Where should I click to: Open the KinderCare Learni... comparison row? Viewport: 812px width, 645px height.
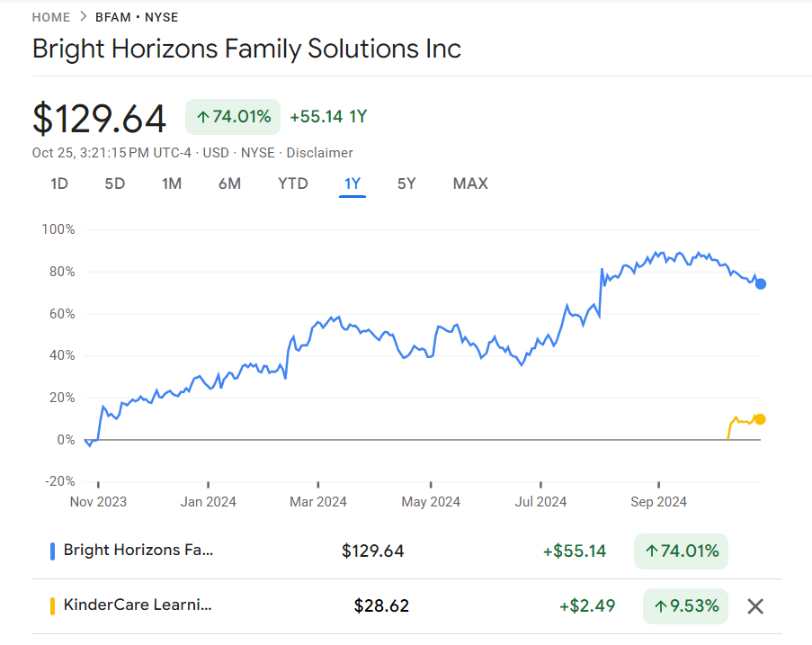[x=407, y=606]
